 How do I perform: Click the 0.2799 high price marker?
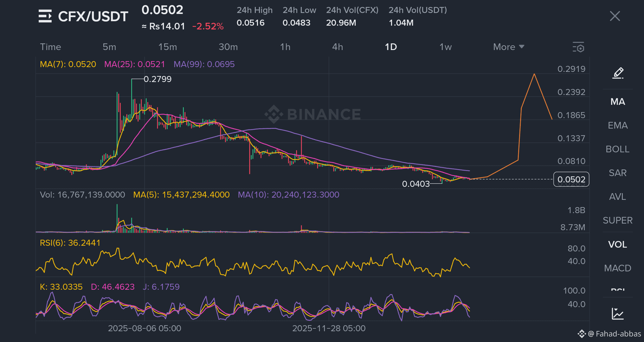coord(158,79)
